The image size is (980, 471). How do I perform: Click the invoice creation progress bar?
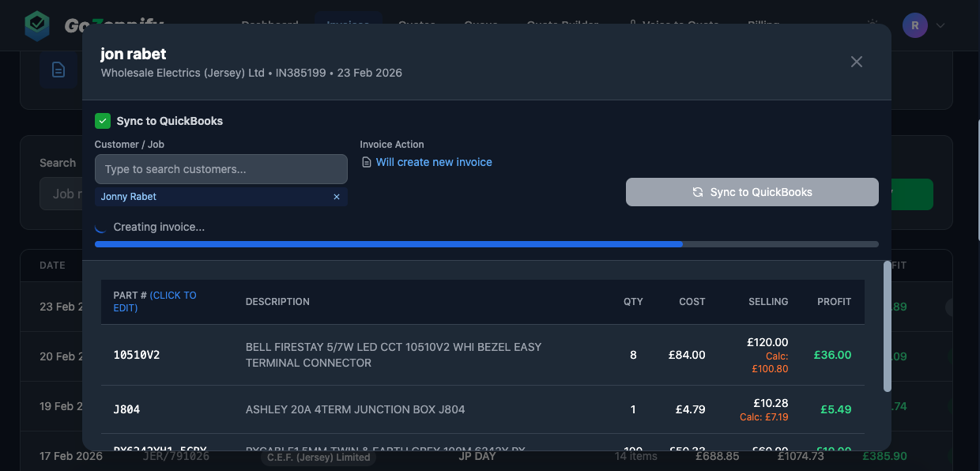pos(486,244)
